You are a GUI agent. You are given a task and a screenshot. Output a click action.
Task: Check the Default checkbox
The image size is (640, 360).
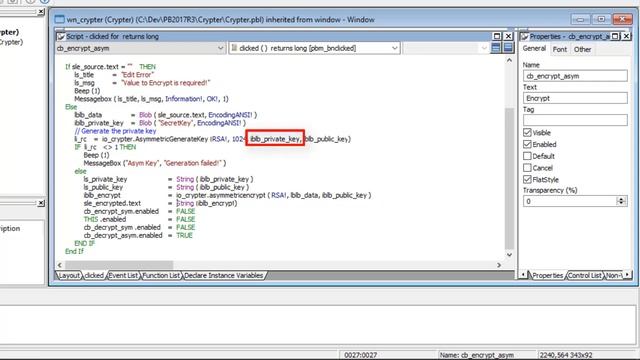527,156
